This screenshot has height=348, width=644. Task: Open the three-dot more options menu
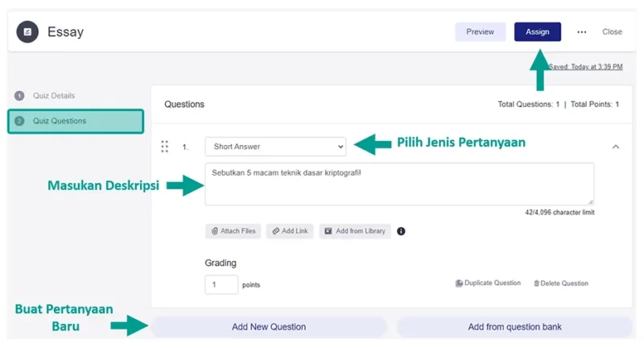click(x=581, y=31)
